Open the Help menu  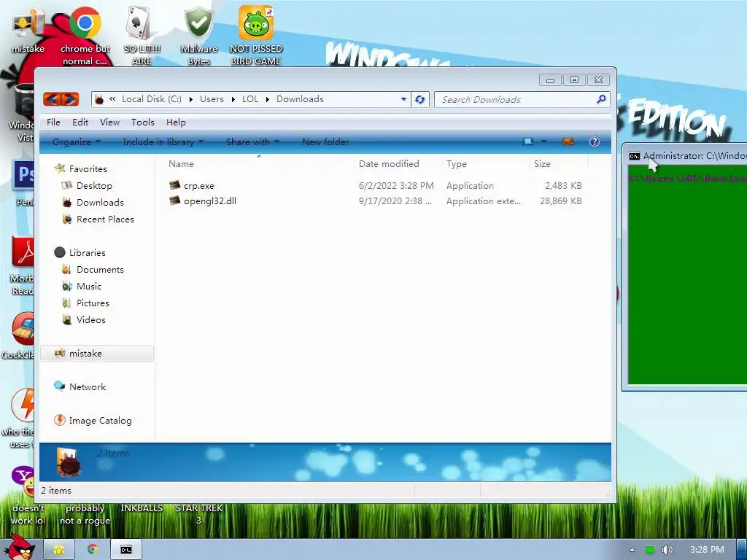176,122
